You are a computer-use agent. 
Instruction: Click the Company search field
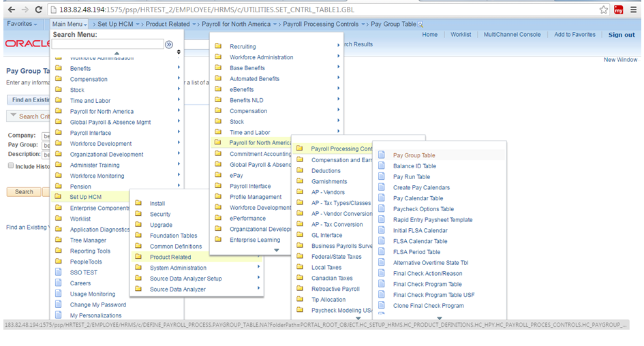46,136
